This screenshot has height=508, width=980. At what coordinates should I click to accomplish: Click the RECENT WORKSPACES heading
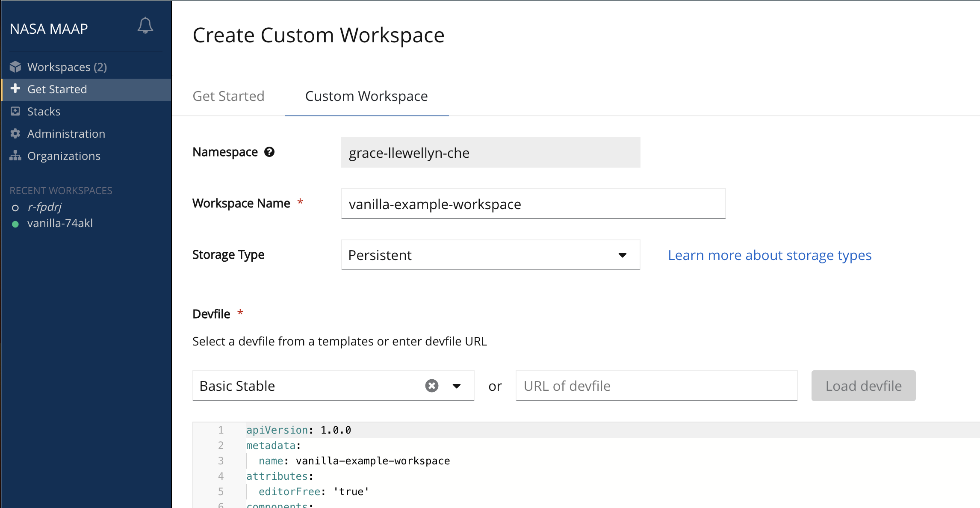pyautogui.click(x=61, y=191)
